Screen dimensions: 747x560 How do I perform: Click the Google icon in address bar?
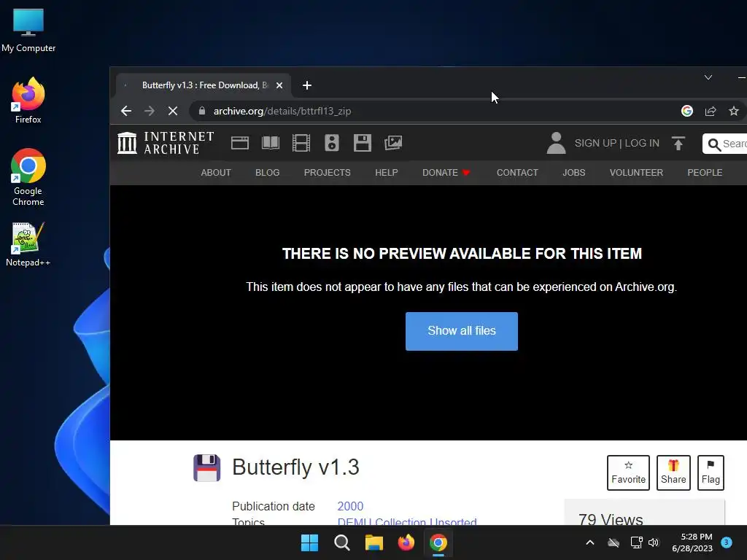point(687,111)
